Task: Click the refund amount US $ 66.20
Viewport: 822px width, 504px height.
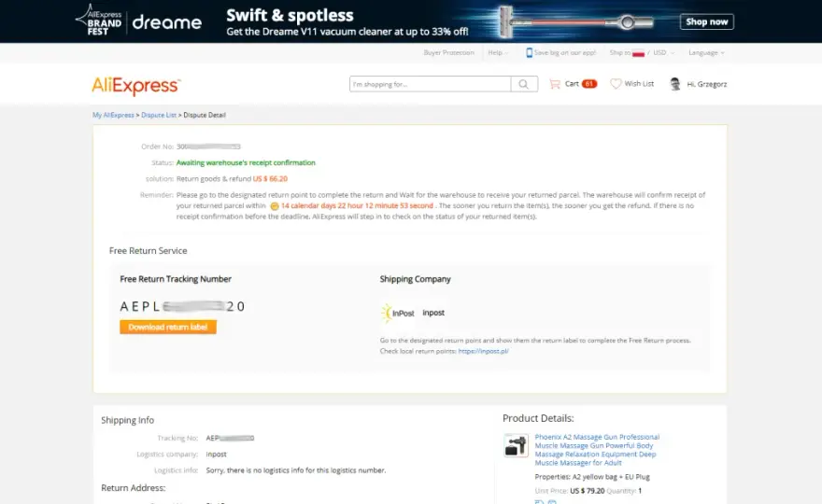Action: pyautogui.click(x=270, y=178)
